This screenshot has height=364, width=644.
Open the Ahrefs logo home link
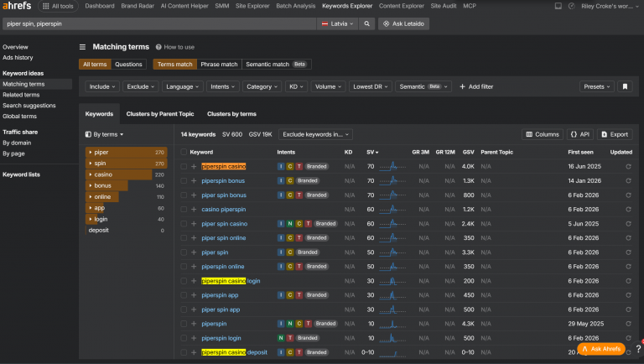[x=17, y=6]
